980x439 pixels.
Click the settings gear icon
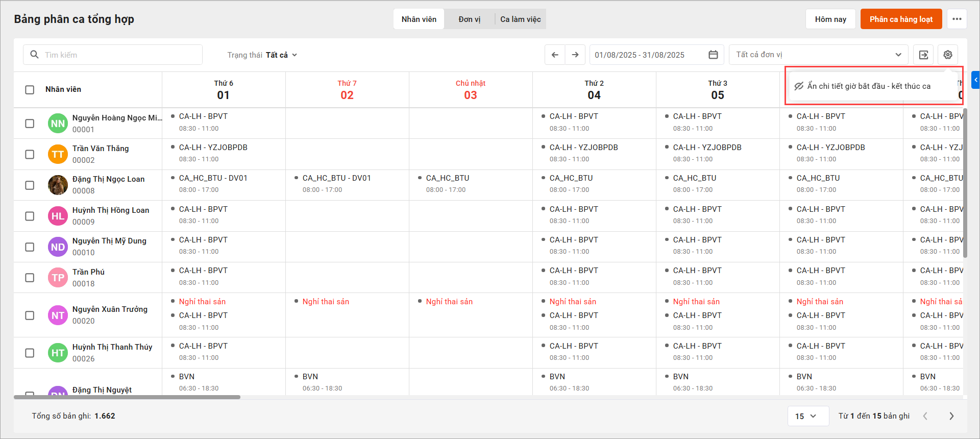point(948,55)
